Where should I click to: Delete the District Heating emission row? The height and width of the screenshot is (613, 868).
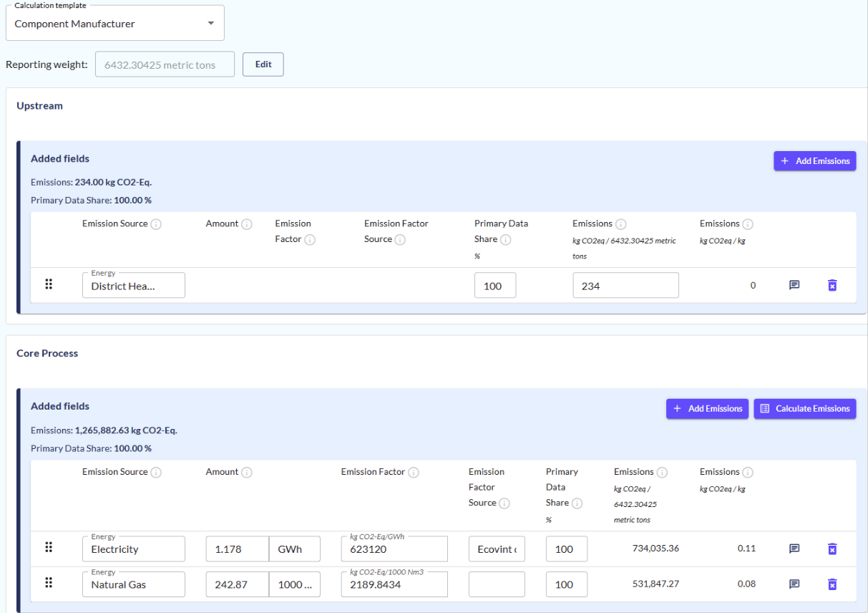832,285
